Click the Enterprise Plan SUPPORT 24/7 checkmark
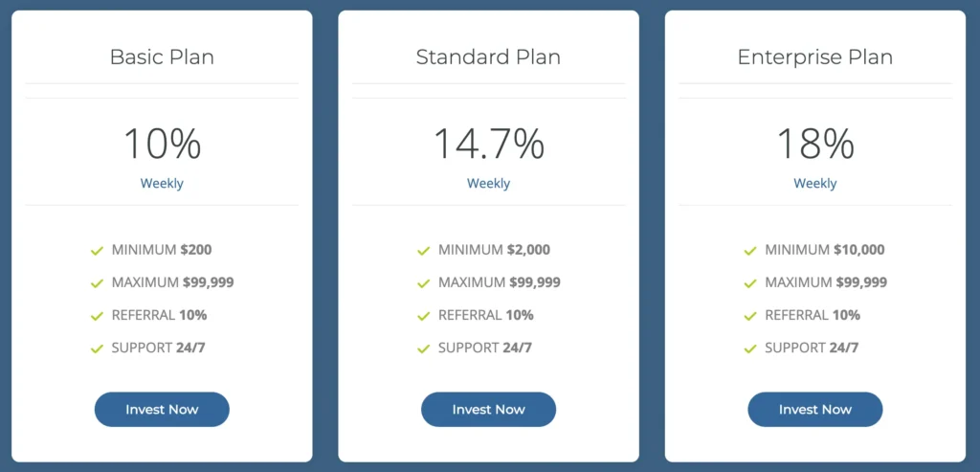The height and width of the screenshot is (472, 980). coord(750,348)
